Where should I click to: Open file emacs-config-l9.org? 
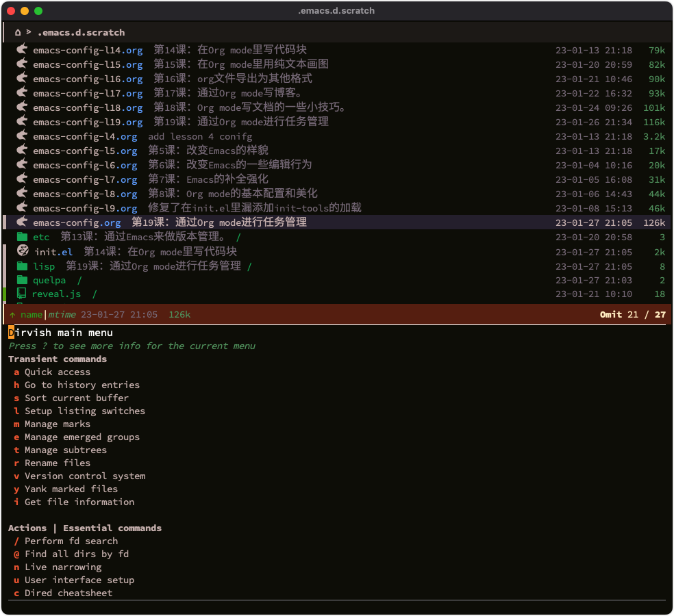(85, 208)
